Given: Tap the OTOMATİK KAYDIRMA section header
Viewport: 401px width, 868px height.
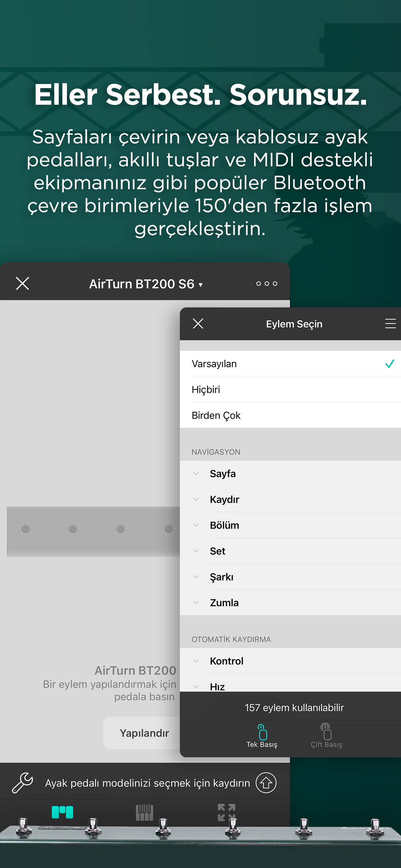Looking at the screenshot, I should 231,639.
